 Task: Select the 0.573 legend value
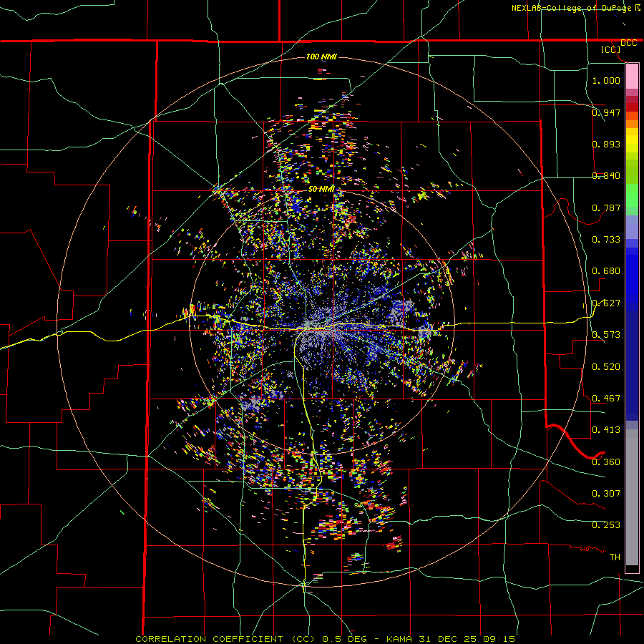(606, 334)
